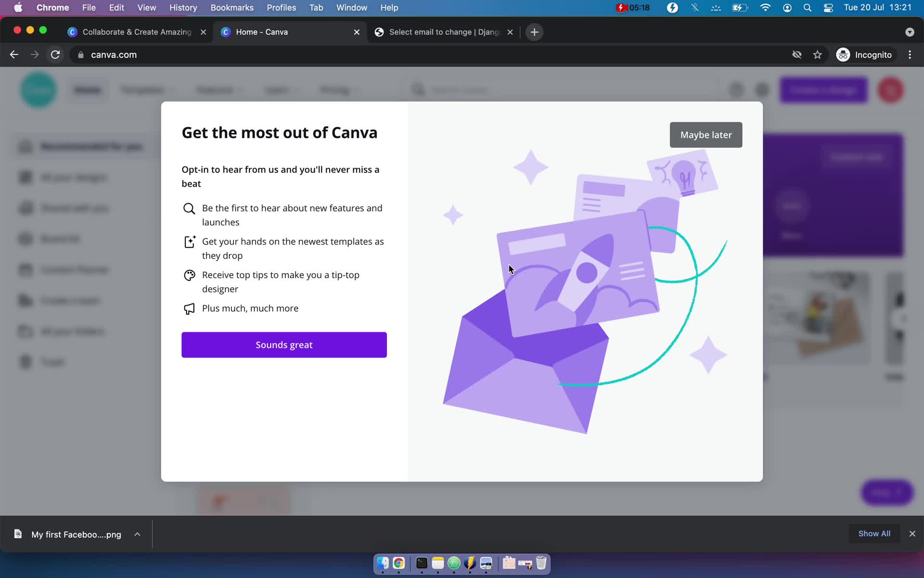Open the tab search dropdown arrow
Viewport: 924px width, 578px height.
coord(910,32)
